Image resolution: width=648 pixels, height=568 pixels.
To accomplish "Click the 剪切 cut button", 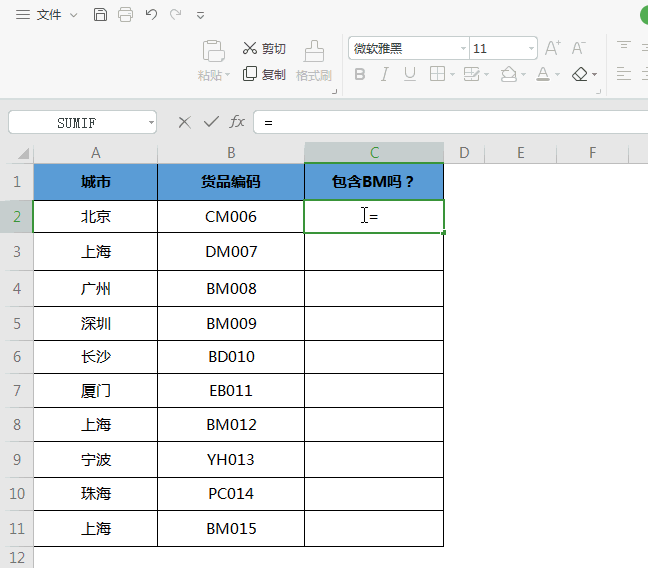I will point(264,48).
